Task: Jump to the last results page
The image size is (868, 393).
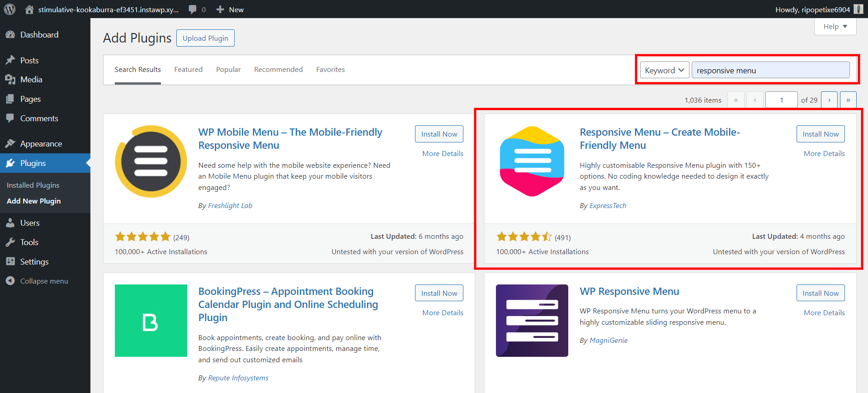Action: click(848, 100)
